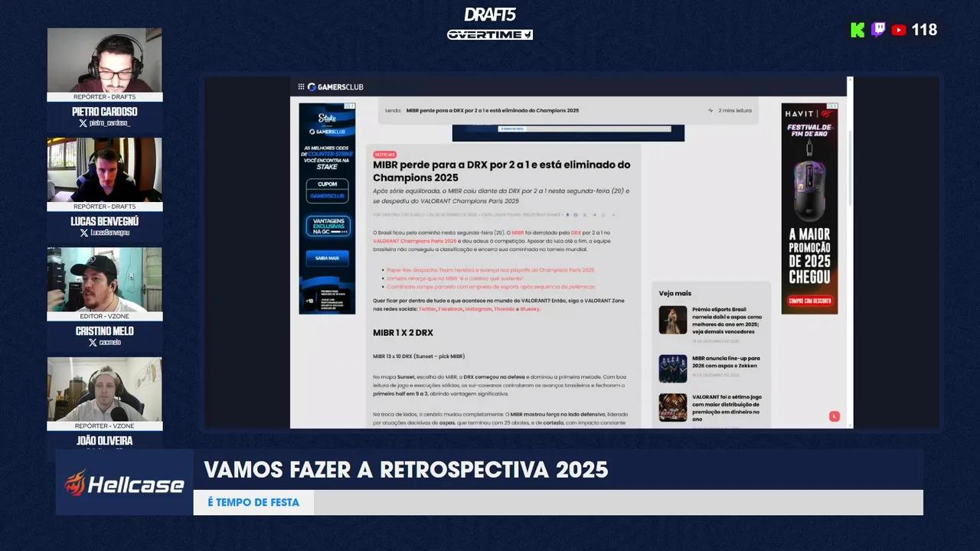Click the X icon beside cacmelo
The image size is (980, 551).
click(x=93, y=343)
